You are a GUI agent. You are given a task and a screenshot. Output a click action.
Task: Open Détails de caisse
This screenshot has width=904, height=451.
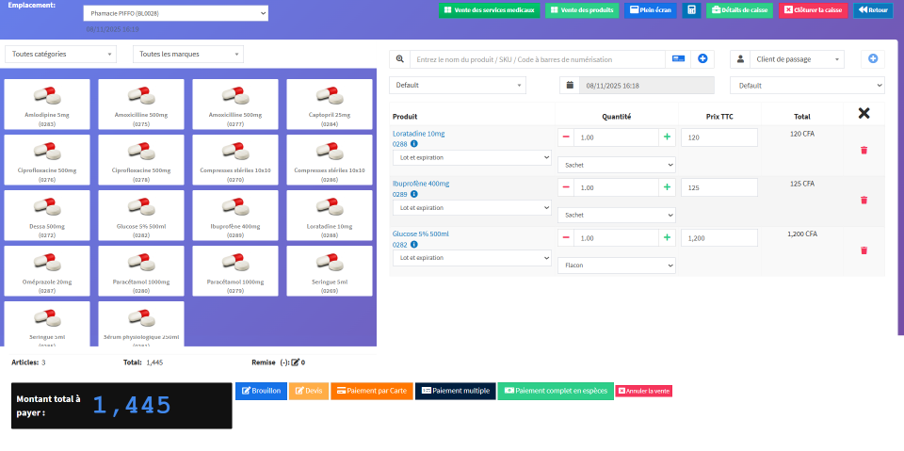click(x=740, y=10)
